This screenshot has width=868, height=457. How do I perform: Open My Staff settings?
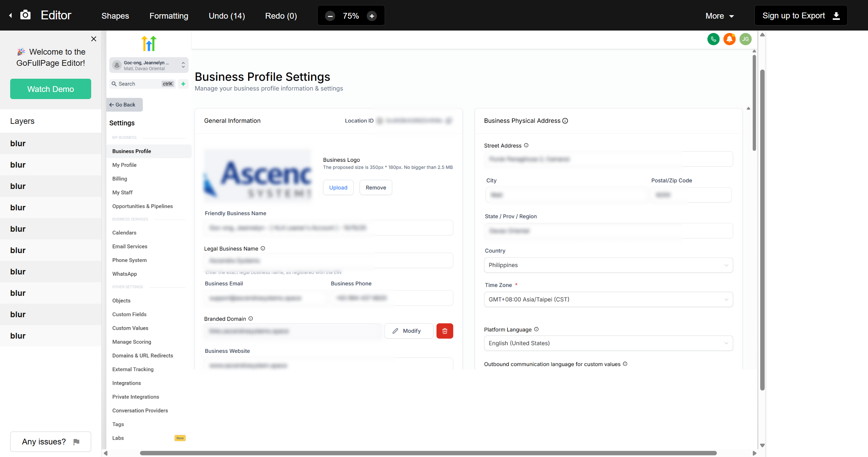pyautogui.click(x=122, y=192)
